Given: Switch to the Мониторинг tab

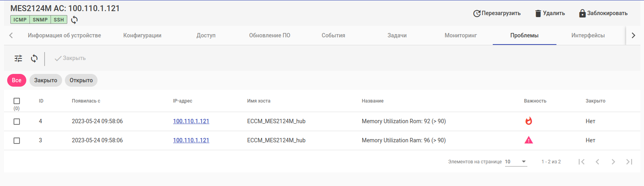Looking at the screenshot, I should (x=461, y=35).
